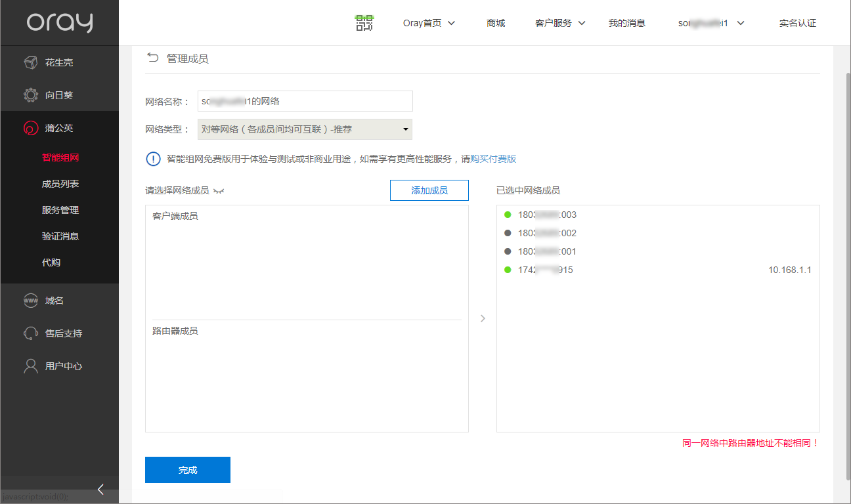Open the 花生壳 sidebar section

[x=59, y=62]
